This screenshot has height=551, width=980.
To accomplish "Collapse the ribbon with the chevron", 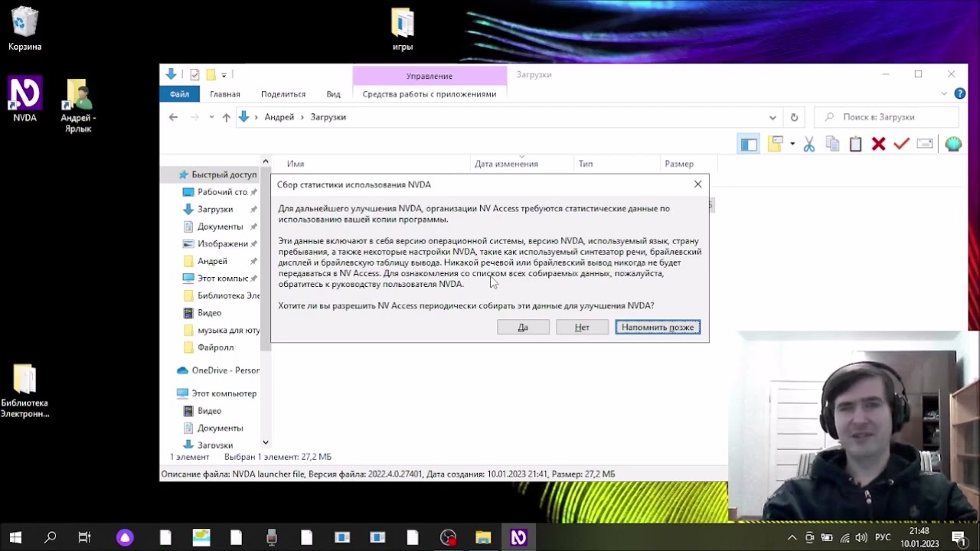I will click(944, 94).
